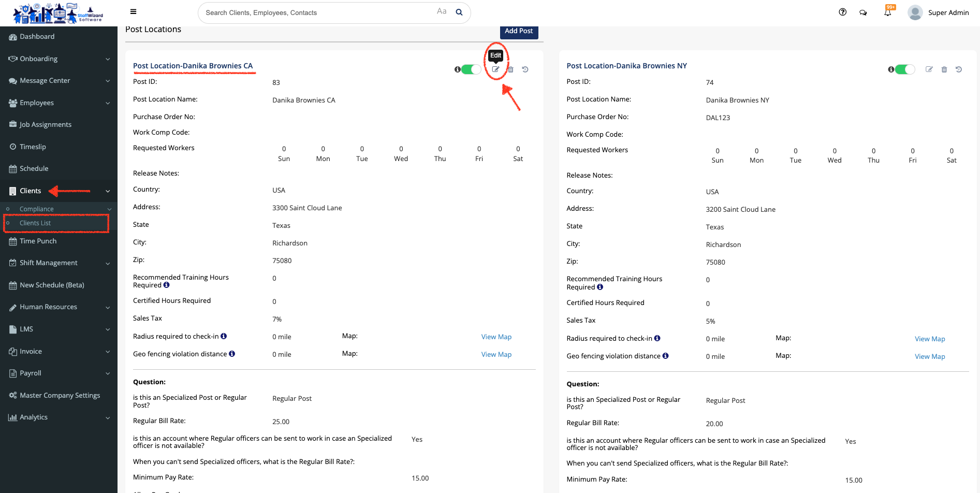Go to Dashboard in sidebar
Image resolution: width=980 pixels, height=493 pixels.
pos(37,37)
